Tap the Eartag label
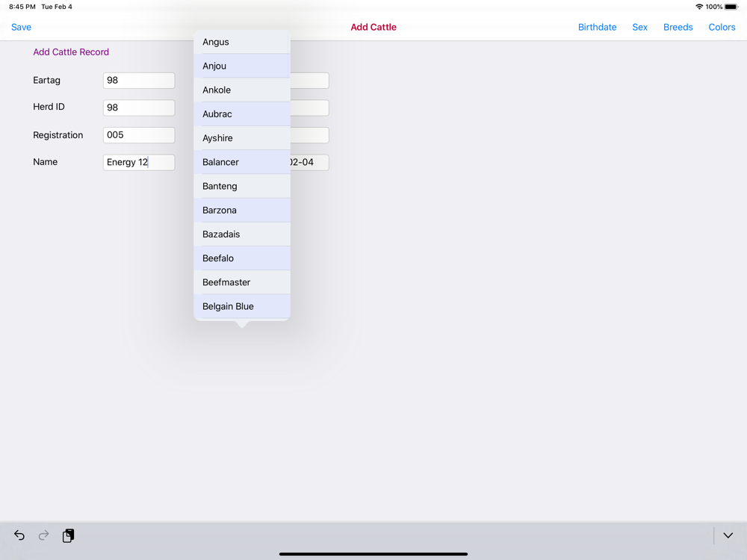Viewport: 747px width, 560px height. click(46, 80)
